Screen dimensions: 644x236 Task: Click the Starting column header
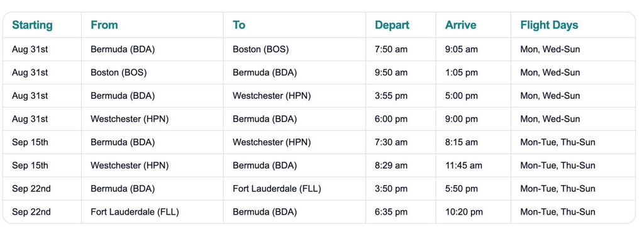point(32,25)
